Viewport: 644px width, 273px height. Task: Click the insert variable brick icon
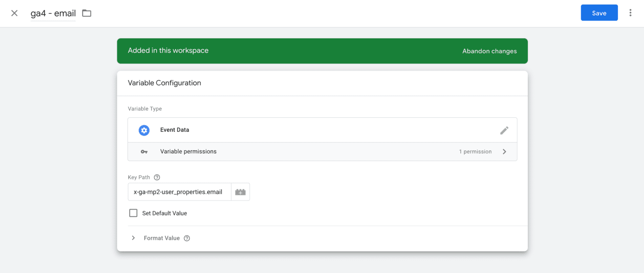[241, 192]
